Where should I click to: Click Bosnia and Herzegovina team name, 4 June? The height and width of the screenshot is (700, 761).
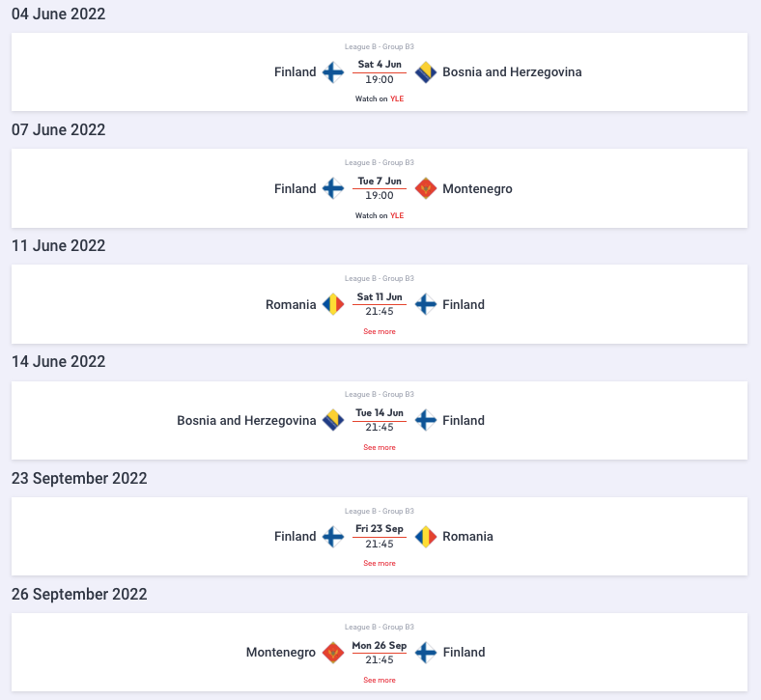(x=512, y=72)
